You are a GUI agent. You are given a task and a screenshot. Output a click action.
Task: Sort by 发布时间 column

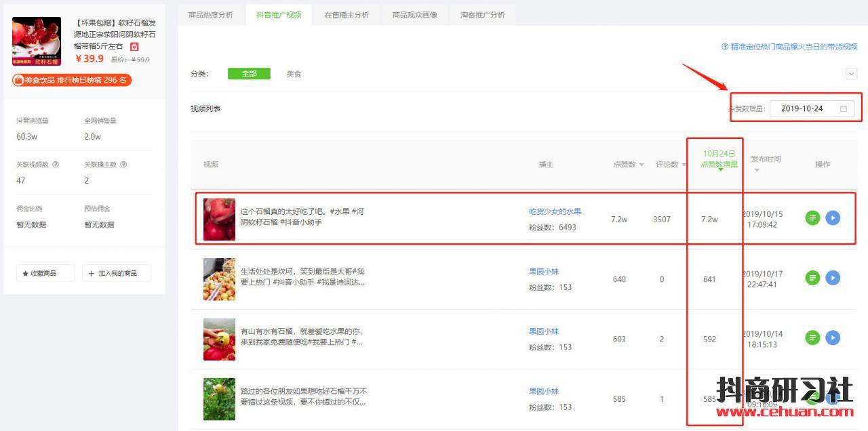pos(766,163)
